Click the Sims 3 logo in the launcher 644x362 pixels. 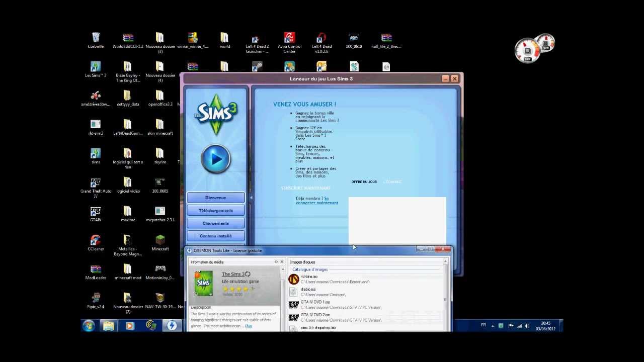coord(216,114)
